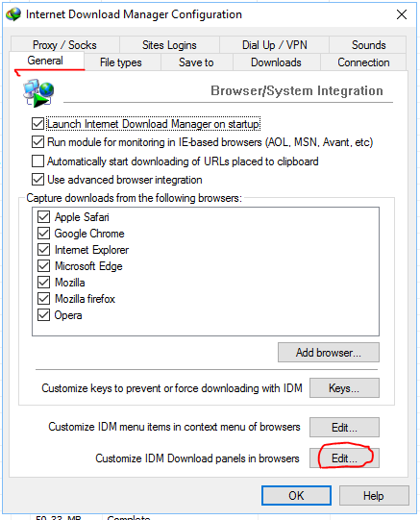Screen dimensions: 420x520
Task: Select Mozilla firefox entry in browser list
Action: (85, 299)
